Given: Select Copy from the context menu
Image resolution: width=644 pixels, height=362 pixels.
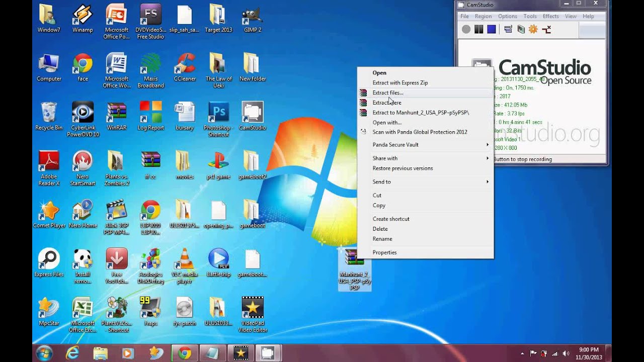Looking at the screenshot, I should (x=425, y=206).
